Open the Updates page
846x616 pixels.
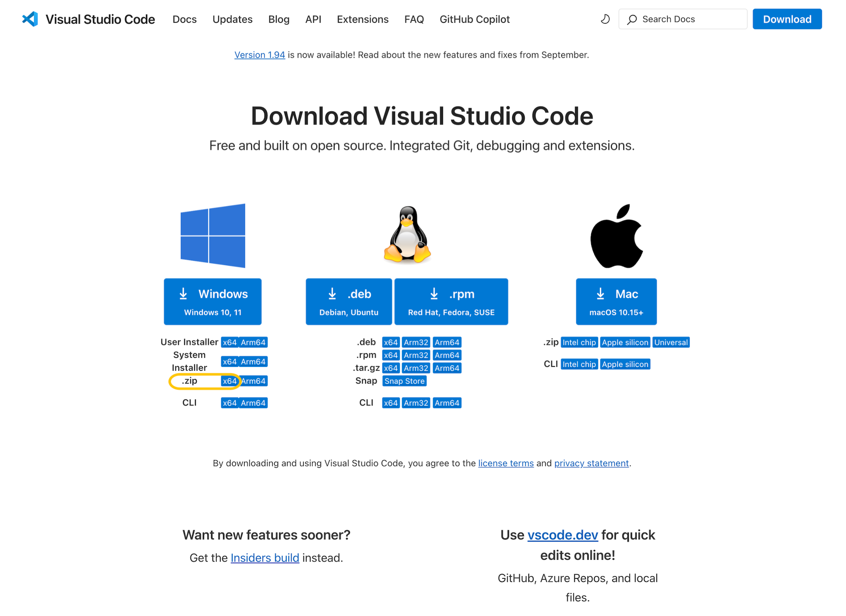coord(232,19)
